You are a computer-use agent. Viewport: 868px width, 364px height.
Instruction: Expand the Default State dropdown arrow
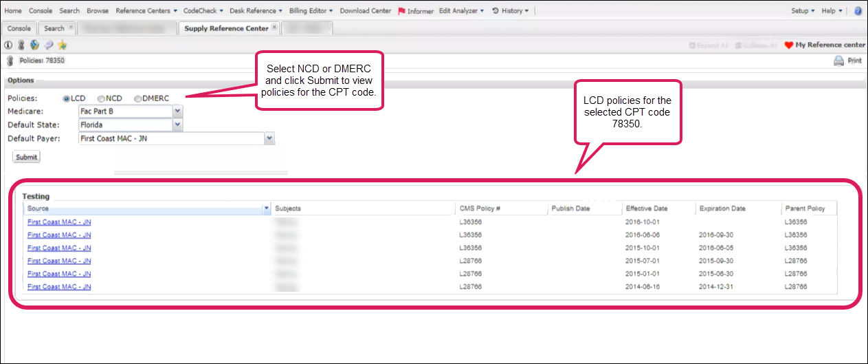click(177, 125)
